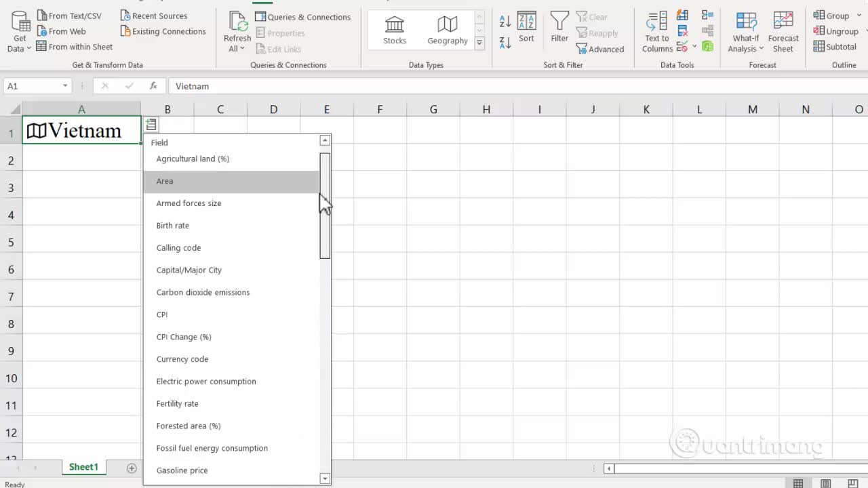The height and width of the screenshot is (488, 868).
Task: Click From within Sheet
Action: tap(75, 47)
